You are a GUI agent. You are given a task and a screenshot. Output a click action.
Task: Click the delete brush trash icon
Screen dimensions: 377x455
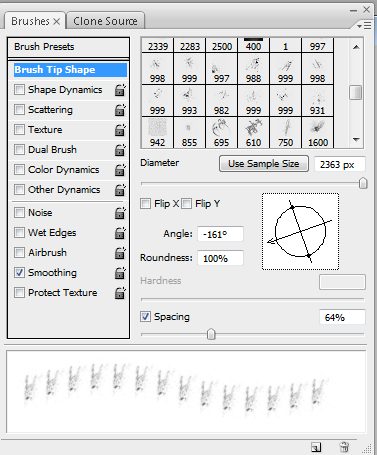[344, 447]
